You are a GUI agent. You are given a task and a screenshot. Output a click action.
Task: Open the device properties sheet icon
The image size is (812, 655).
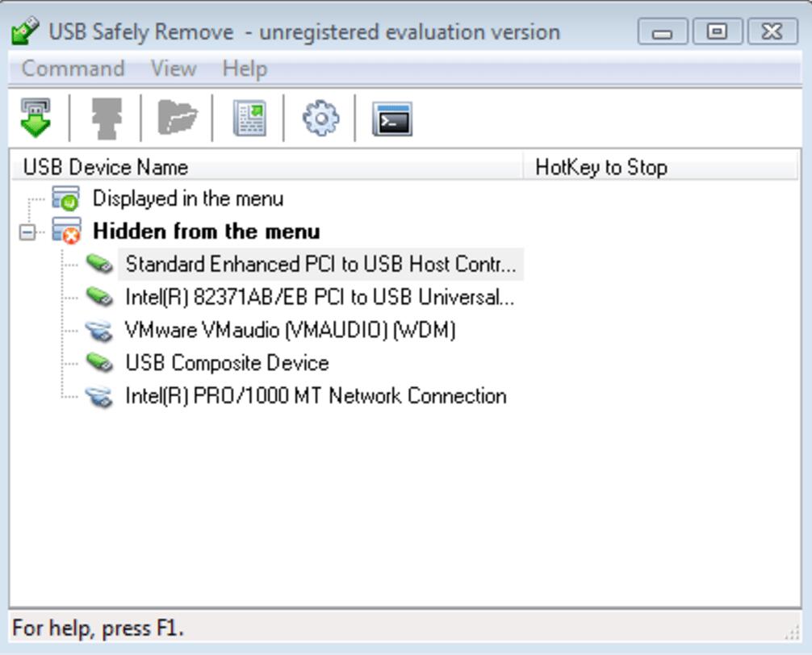tap(249, 119)
